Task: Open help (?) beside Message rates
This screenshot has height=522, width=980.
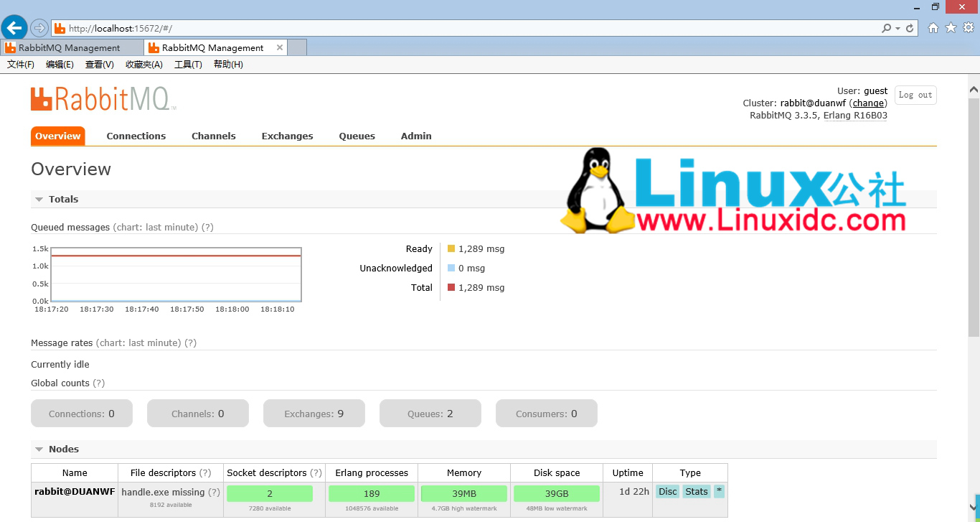Action: pyautogui.click(x=190, y=342)
